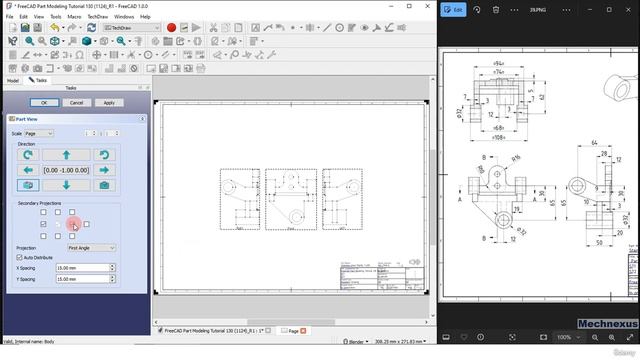Click info icon in Photos bottom bar

480,337
